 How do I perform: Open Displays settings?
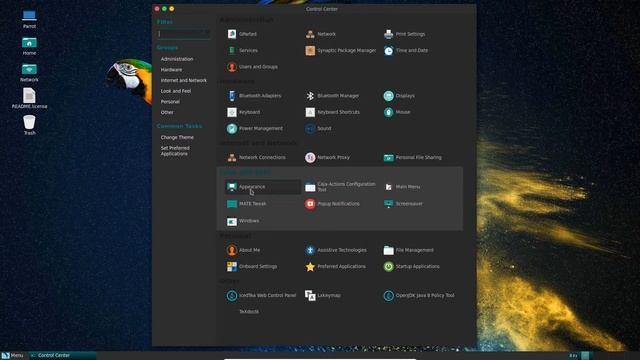399,96
